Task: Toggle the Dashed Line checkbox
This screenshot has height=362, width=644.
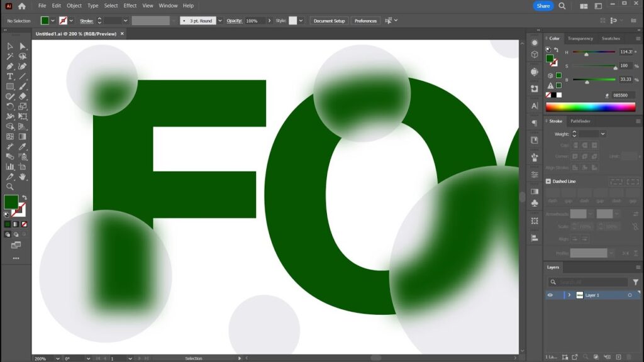Action: tap(548, 181)
